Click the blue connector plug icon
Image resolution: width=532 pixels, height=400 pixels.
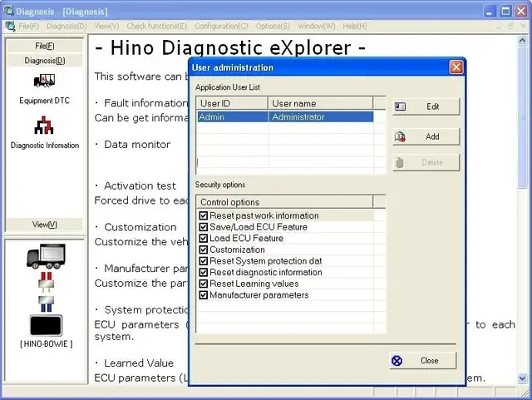tap(47, 304)
